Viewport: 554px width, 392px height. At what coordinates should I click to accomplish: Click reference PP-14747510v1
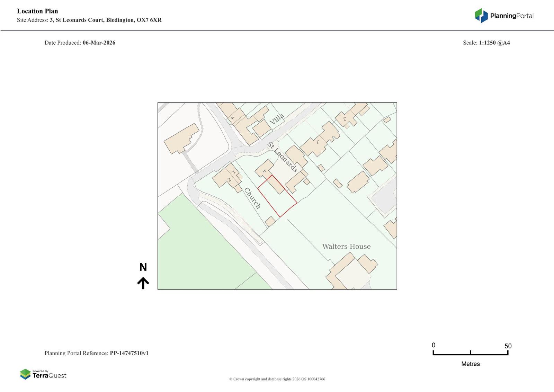coord(129,353)
